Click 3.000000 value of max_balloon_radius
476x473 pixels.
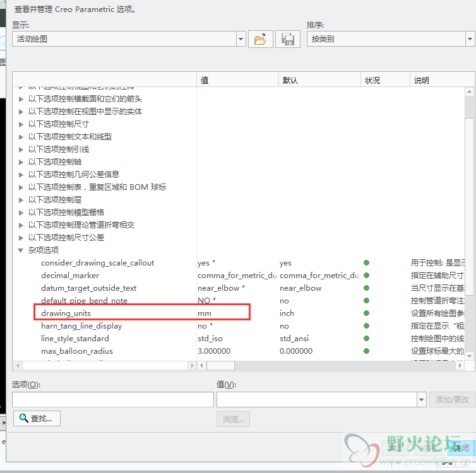pos(214,351)
